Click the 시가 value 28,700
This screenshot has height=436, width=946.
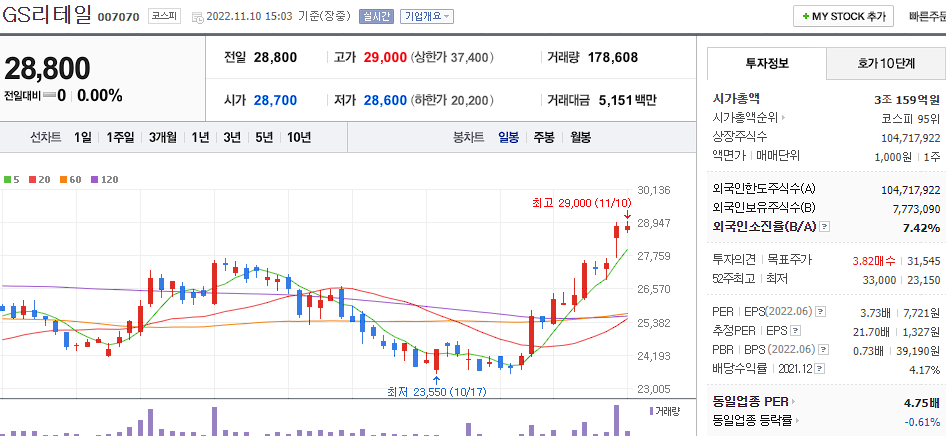(x=275, y=100)
